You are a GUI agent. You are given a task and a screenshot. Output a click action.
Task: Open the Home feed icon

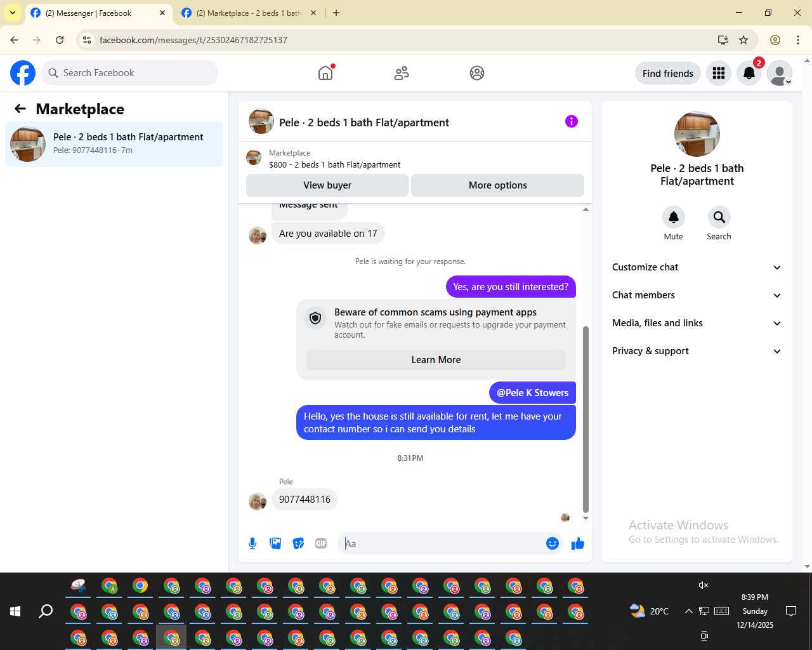pyautogui.click(x=325, y=73)
